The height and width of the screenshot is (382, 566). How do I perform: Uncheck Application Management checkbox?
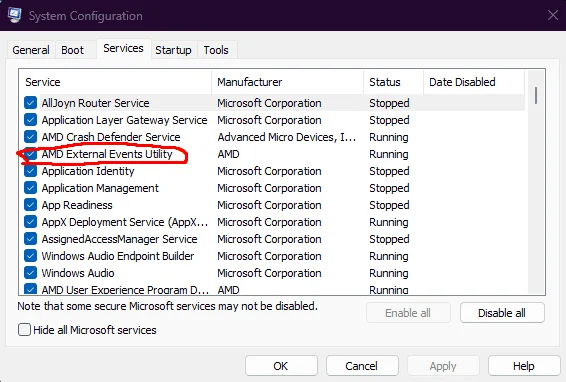[31, 188]
